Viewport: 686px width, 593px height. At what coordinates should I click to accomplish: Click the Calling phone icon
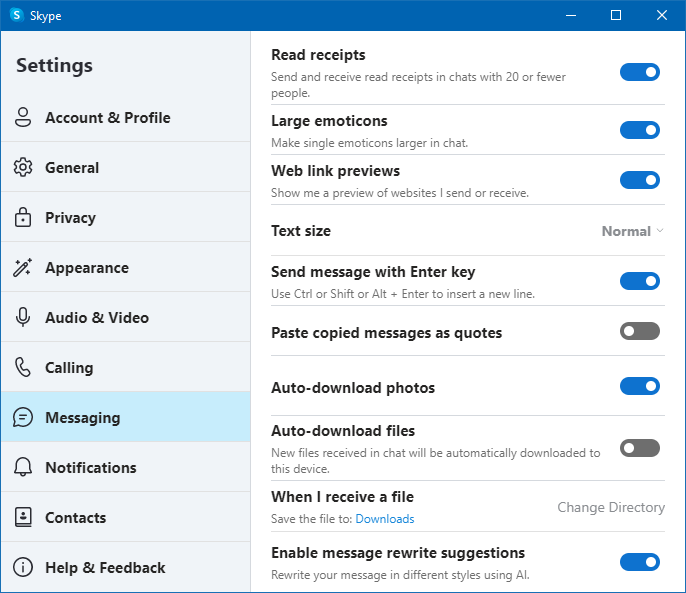pos(23,367)
